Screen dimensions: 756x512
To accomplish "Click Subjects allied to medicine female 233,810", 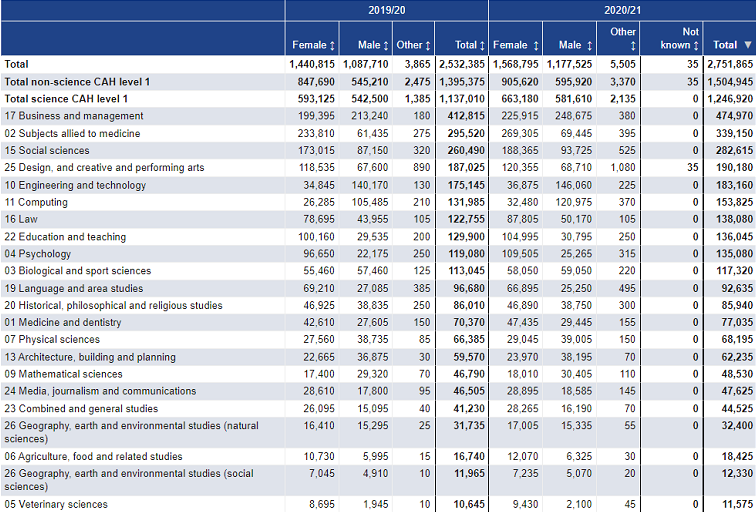I will click(x=316, y=134).
